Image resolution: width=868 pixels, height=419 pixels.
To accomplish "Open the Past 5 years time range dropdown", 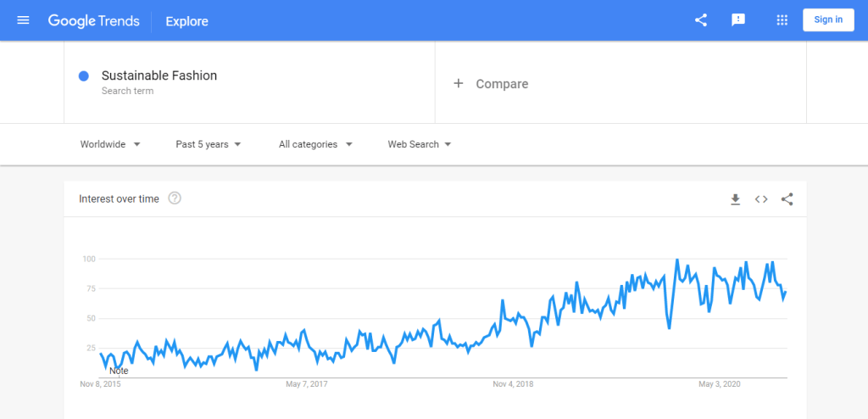I will pos(209,144).
